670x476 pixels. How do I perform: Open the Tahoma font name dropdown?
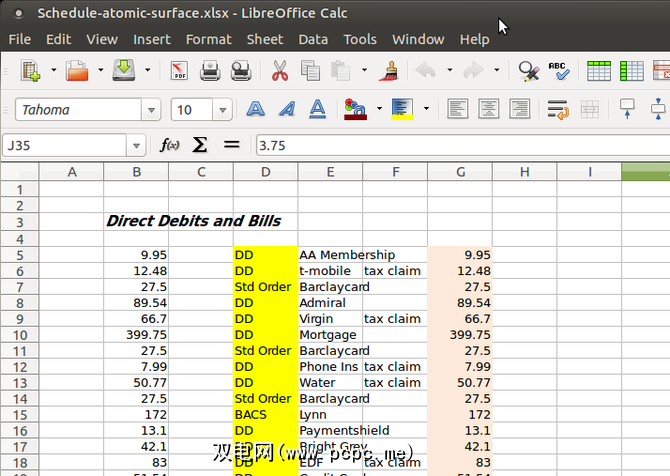pyautogui.click(x=151, y=110)
